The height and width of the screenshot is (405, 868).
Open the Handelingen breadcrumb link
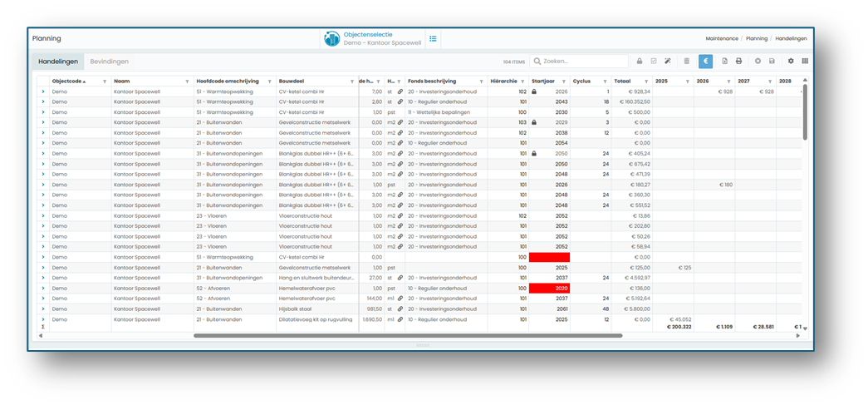pyautogui.click(x=791, y=39)
